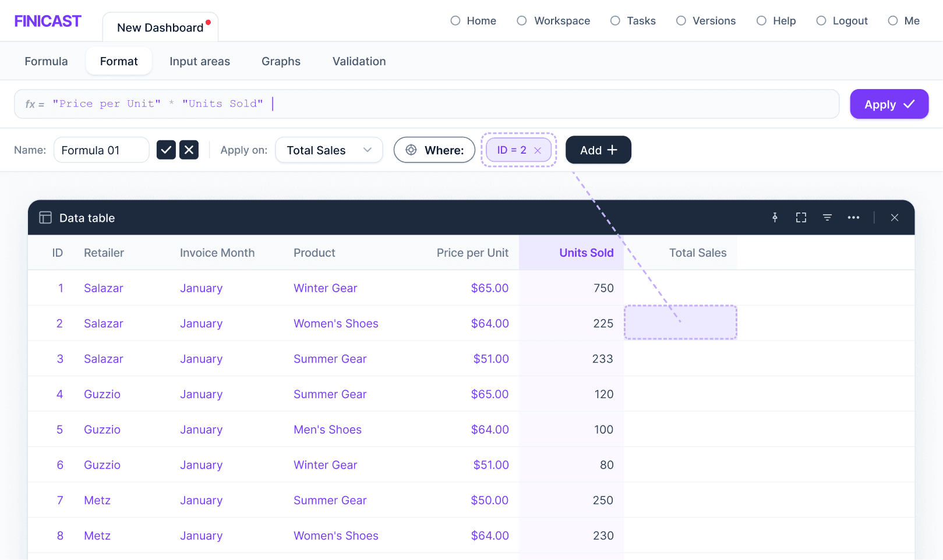Click Winter Gear in row 1
943x560 pixels.
coord(325,288)
